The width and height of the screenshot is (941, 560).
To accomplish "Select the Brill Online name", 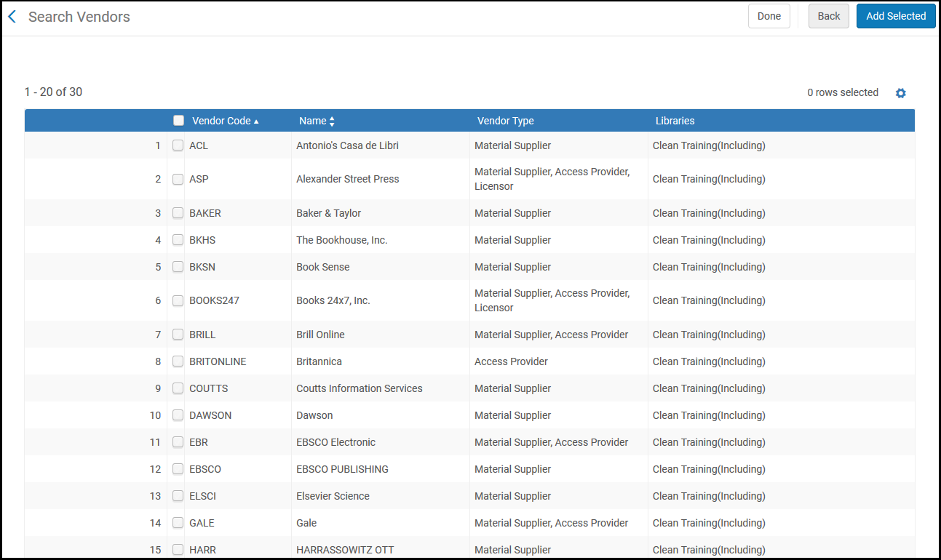I will [x=320, y=335].
